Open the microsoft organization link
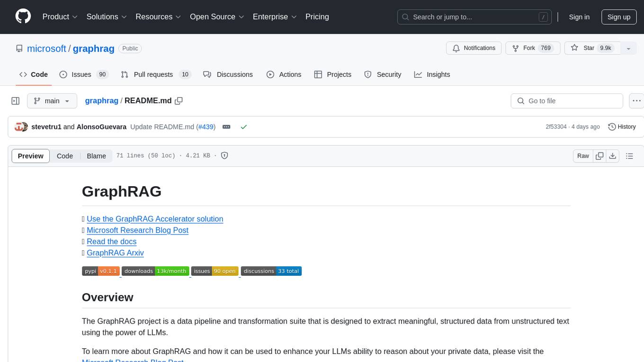 pos(46,48)
